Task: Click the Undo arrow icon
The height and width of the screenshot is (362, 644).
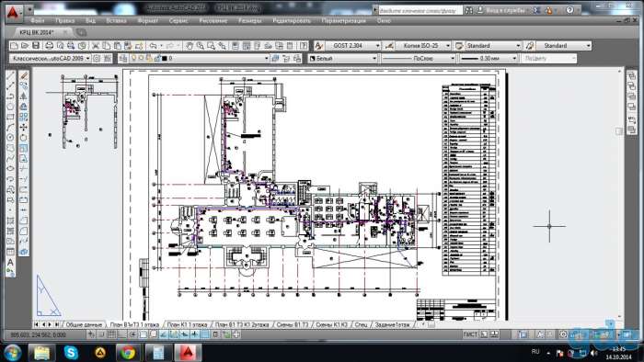Action: [x=154, y=46]
